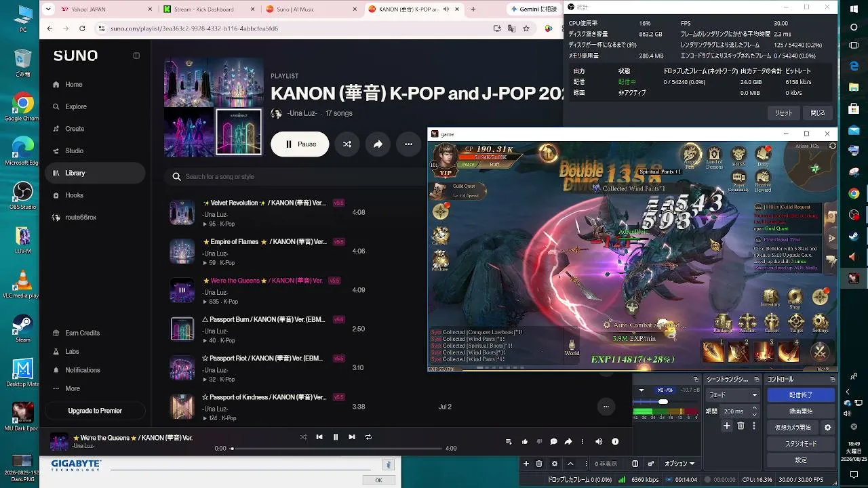This screenshot has height=488, width=868.
Task: Open comments for the playing song
Action: 553,441
